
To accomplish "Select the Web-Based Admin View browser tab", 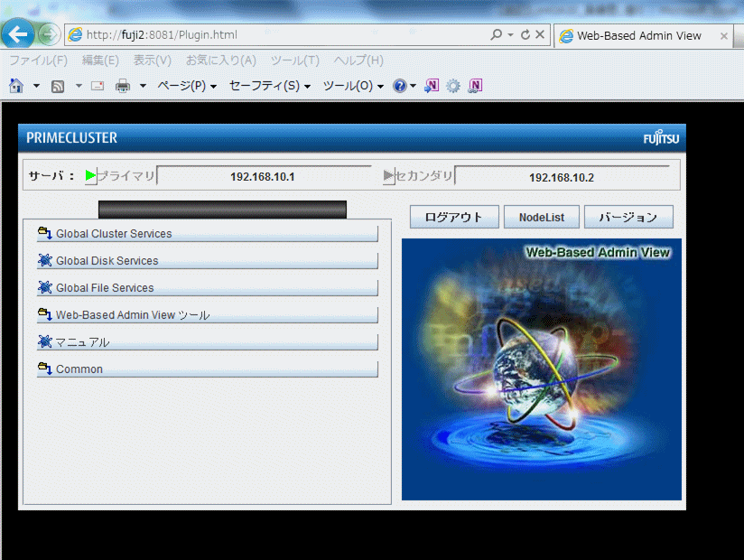I will [643, 36].
